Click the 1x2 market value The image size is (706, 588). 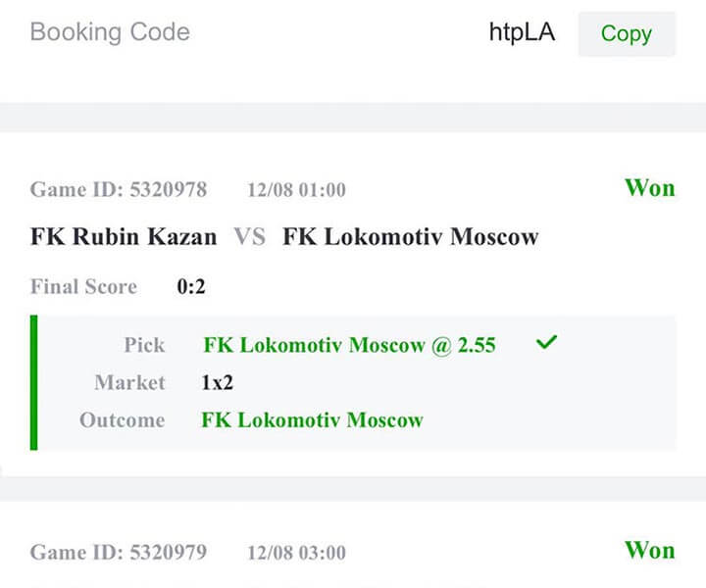(x=218, y=383)
